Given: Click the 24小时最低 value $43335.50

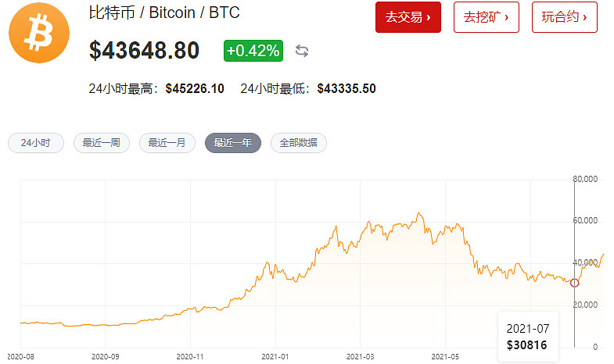Looking at the screenshot, I should pos(346,89).
